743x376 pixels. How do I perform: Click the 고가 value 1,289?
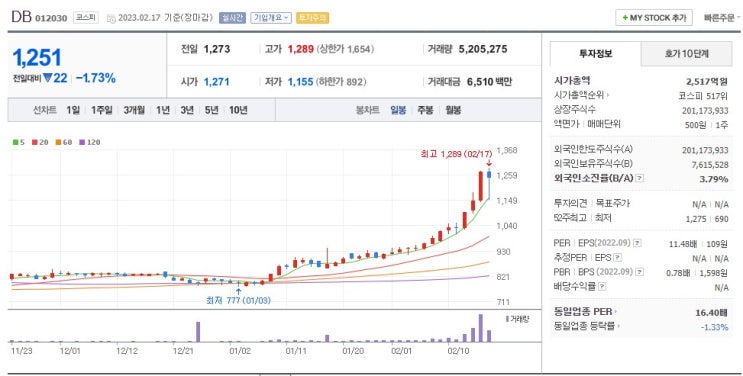click(x=300, y=49)
